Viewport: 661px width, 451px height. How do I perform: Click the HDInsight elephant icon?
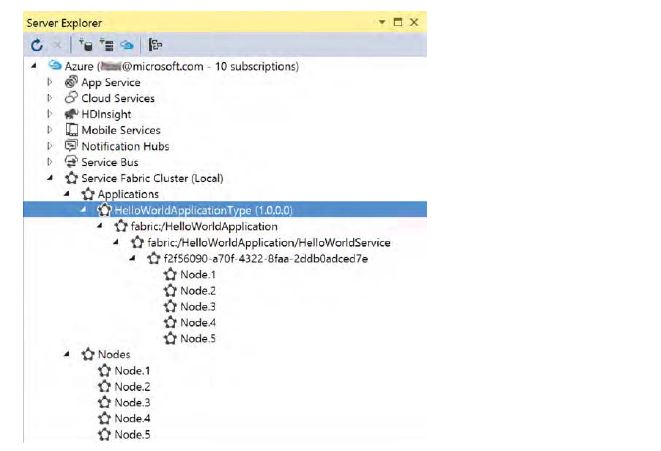pos(71,113)
